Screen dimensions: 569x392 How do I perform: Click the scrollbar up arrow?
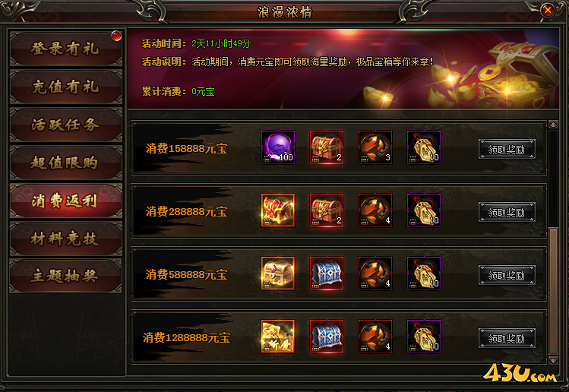(x=553, y=125)
